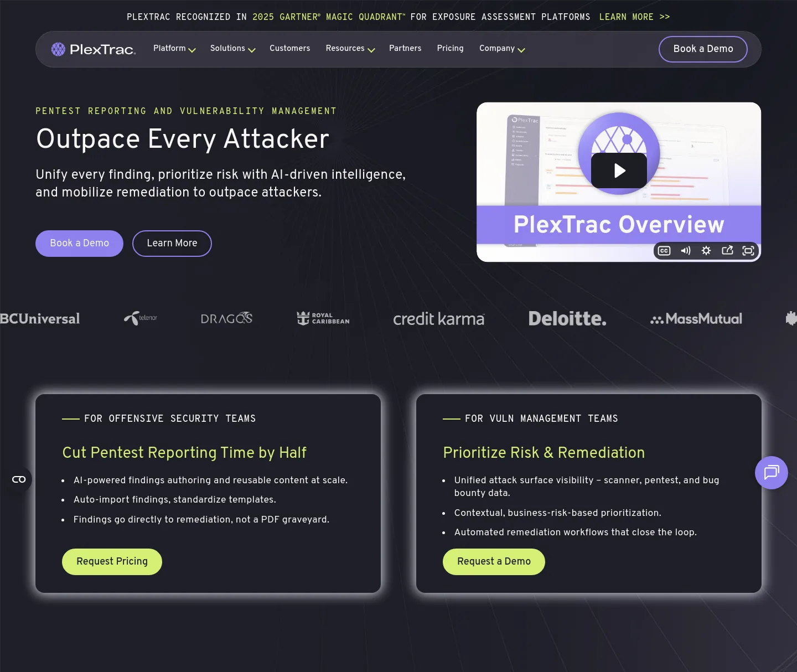Expand the Company dropdown menu
Screen dimensions: 797x672
pyautogui.click(x=502, y=49)
